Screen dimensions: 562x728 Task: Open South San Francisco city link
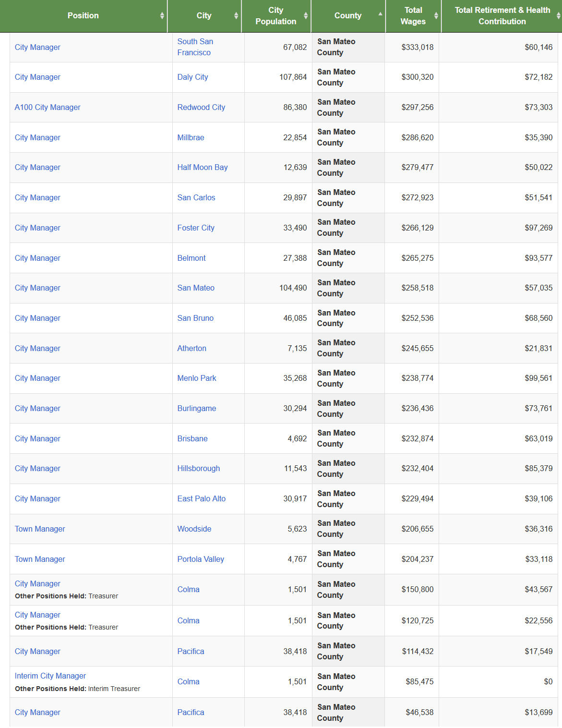click(x=195, y=47)
